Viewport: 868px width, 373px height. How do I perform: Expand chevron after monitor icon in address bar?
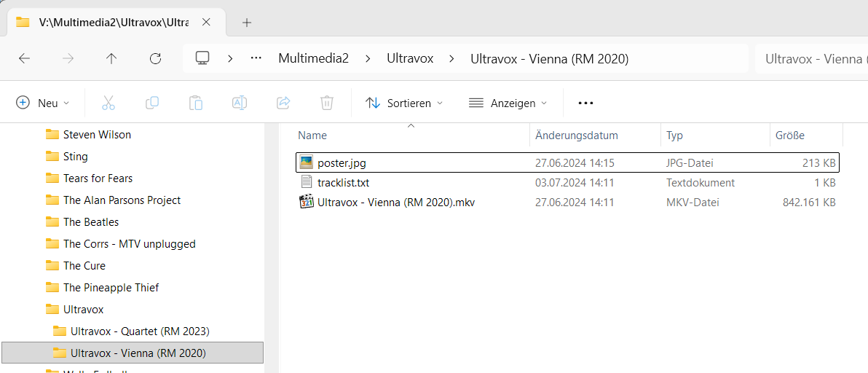click(x=229, y=59)
